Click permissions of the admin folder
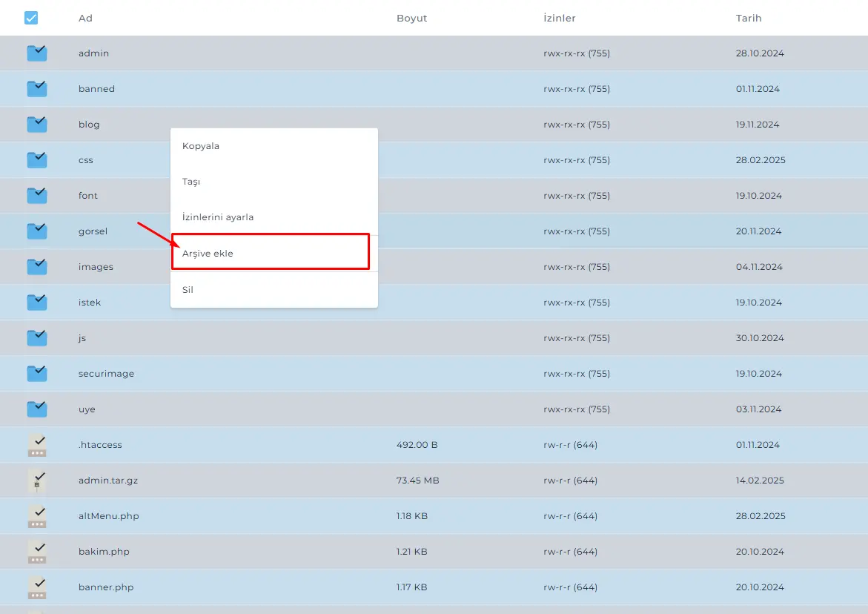This screenshot has width=868, height=614. click(576, 53)
